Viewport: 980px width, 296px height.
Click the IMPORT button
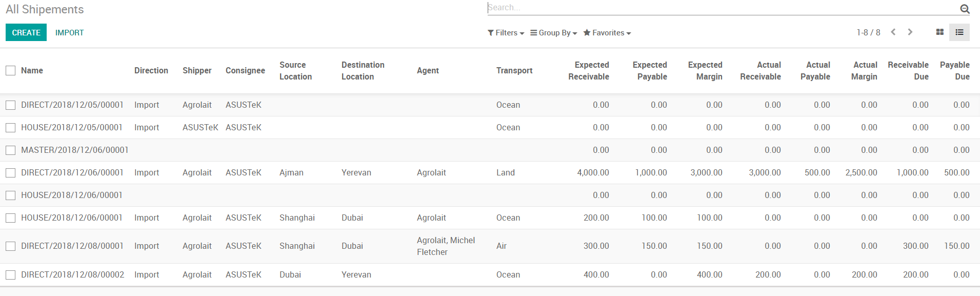70,33
